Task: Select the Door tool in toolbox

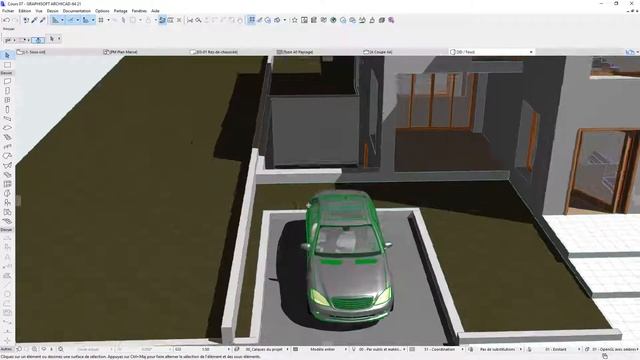Action: tap(7, 91)
